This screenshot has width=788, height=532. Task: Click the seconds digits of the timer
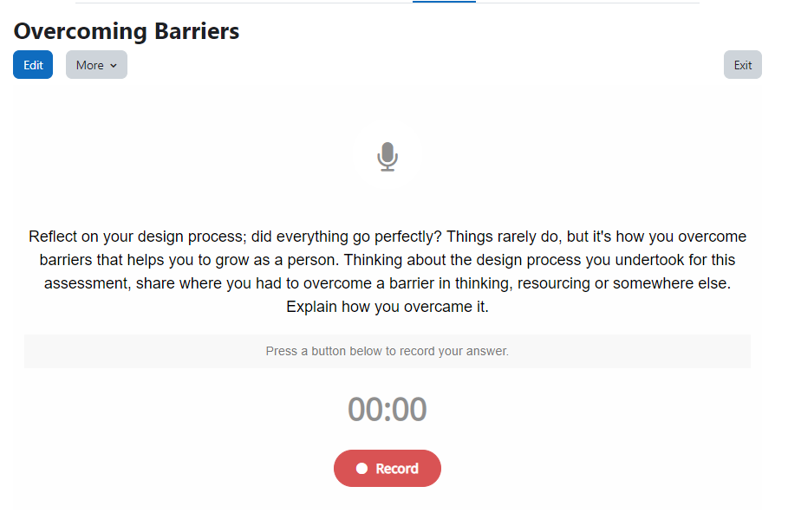pyautogui.click(x=409, y=410)
